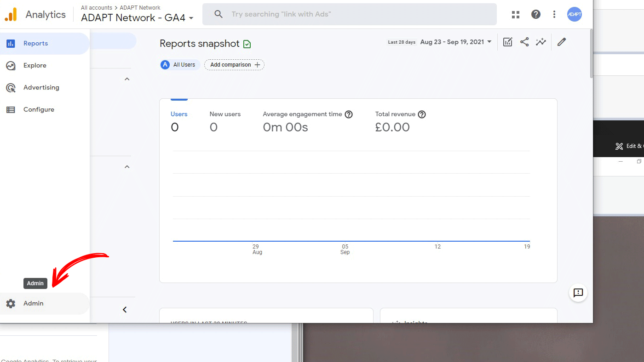Click the search field "Try searching"
Screen dimensions: 644x362
tap(350, 14)
